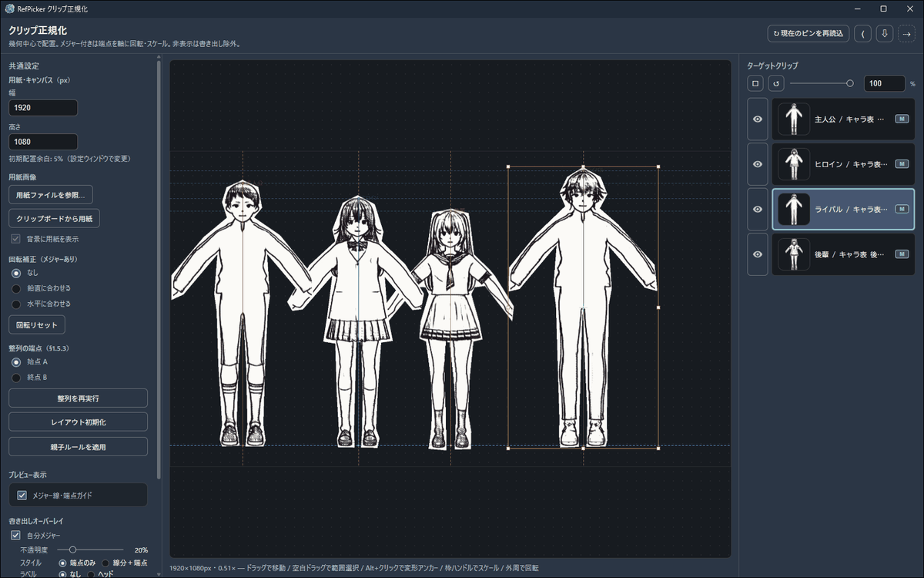This screenshot has width=924, height=578.
Task: Click the twin-tail sailor uniform girl
Action: (x=451, y=328)
